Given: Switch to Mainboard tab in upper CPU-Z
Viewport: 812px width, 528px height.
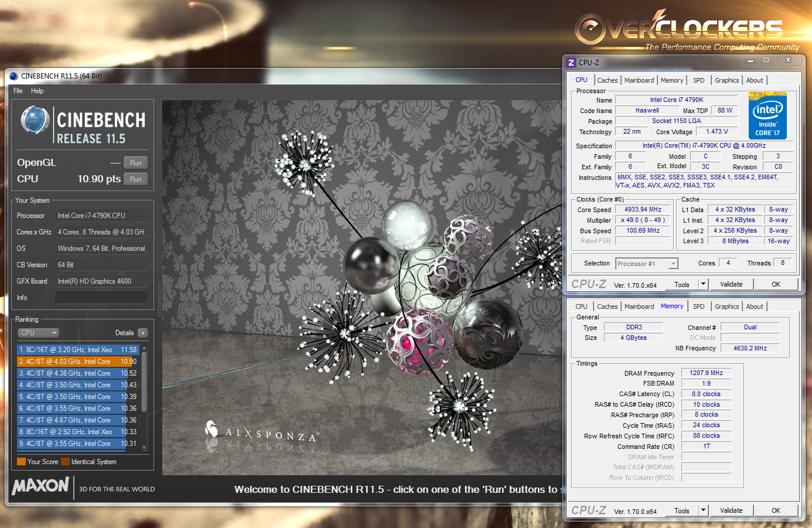Looking at the screenshot, I should point(639,80).
